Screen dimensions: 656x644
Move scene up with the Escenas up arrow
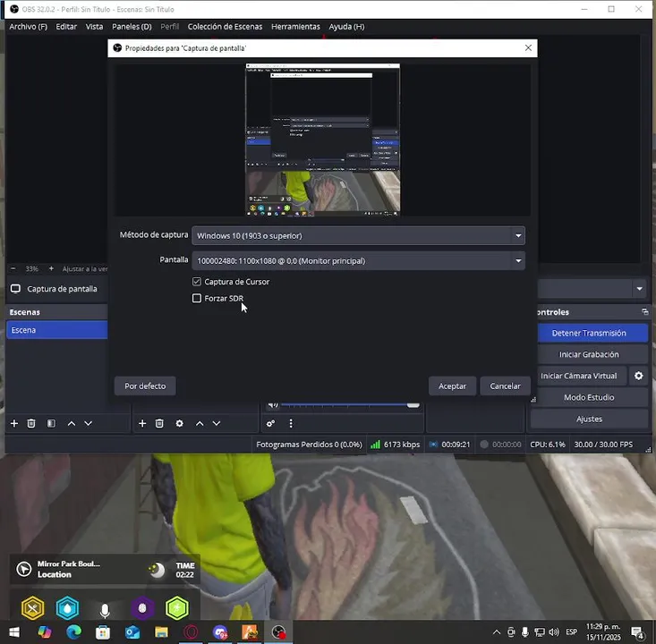pos(72,424)
